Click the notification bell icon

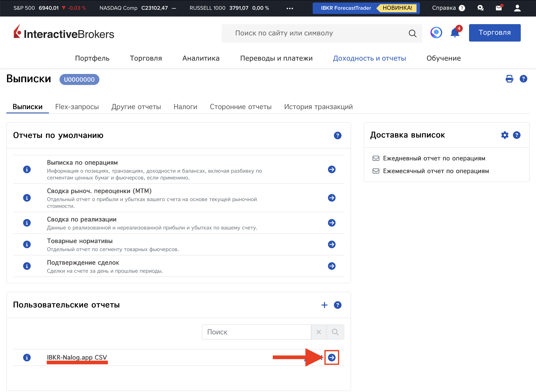(x=455, y=33)
